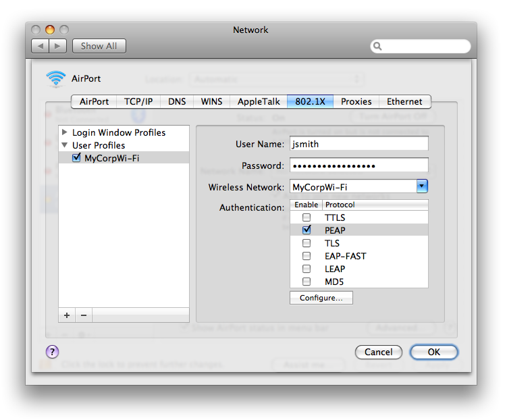The width and height of the screenshot is (505, 420).
Task: Switch to the DNS tab
Action: pos(177,102)
